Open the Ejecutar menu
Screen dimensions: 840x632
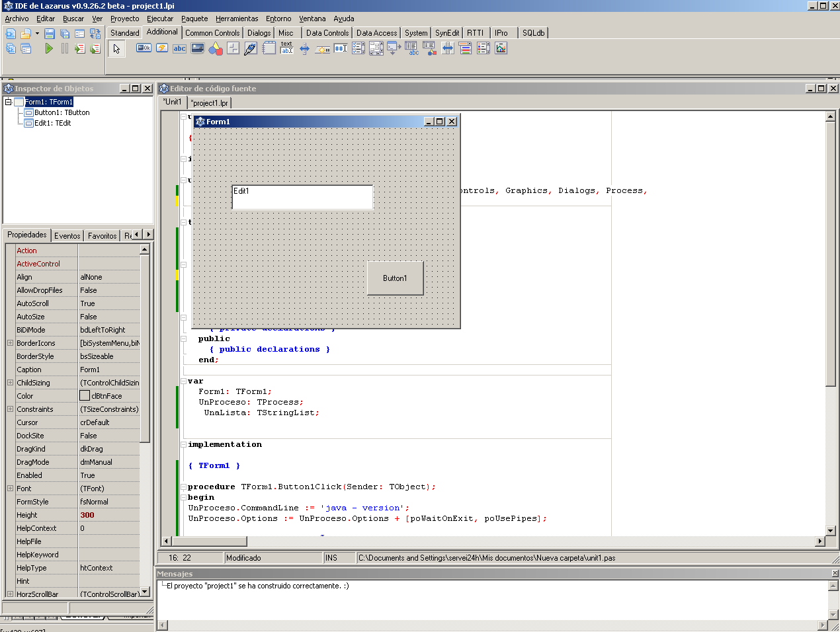click(160, 19)
